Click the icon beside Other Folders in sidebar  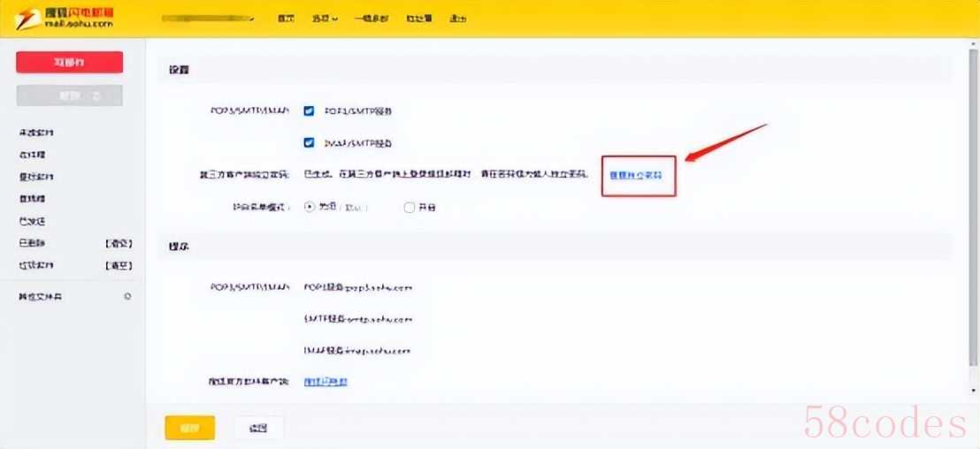pos(127,296)
